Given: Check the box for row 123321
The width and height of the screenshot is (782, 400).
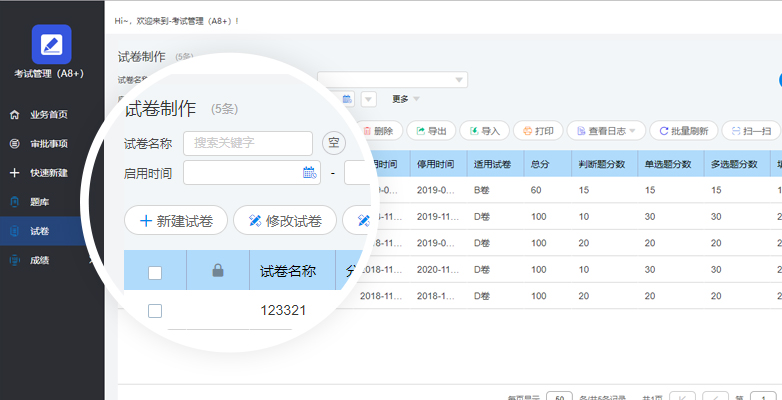Looking at the screenshot, I should (x=155, y=311).
